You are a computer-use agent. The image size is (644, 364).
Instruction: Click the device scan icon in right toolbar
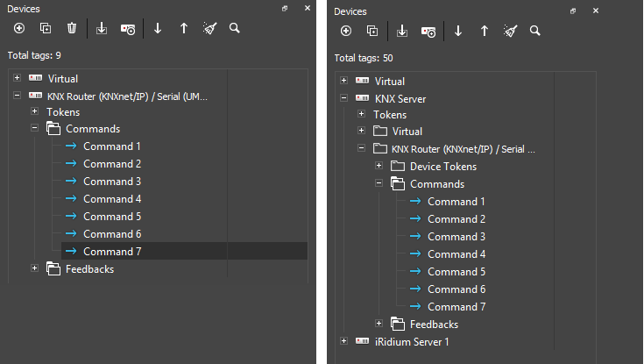point(428,31)
